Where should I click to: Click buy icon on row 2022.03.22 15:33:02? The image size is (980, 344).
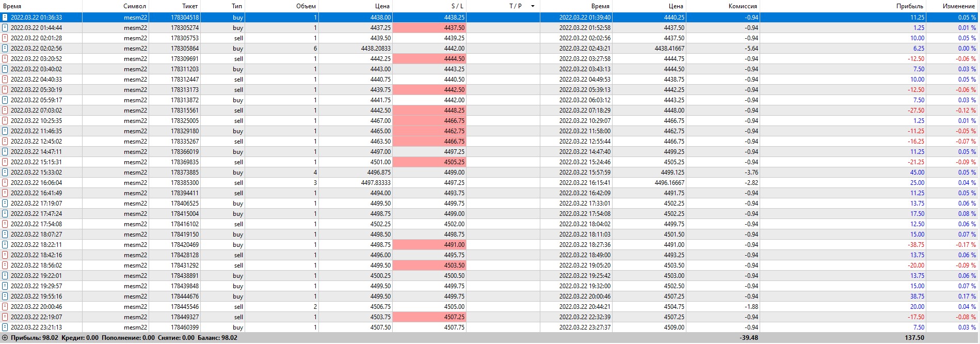5,173
